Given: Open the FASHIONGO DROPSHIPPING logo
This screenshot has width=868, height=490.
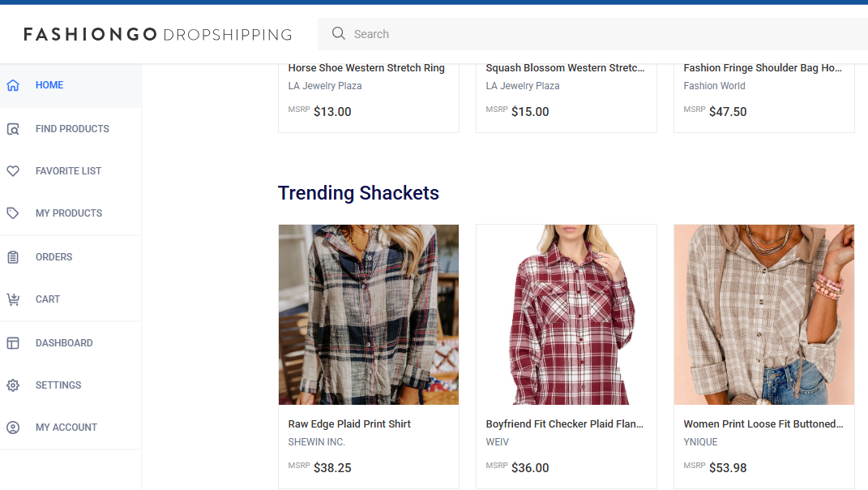Looking at the screenshot, I should click(159, 34).
